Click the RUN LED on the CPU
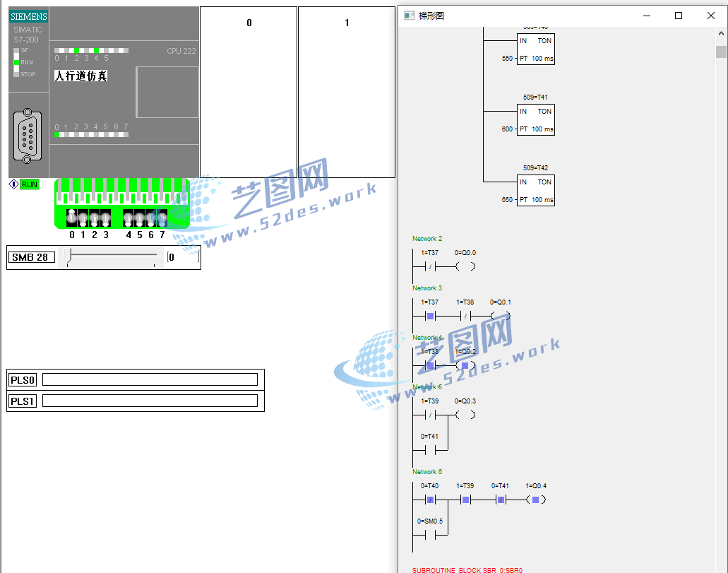 tap(17, 62)
